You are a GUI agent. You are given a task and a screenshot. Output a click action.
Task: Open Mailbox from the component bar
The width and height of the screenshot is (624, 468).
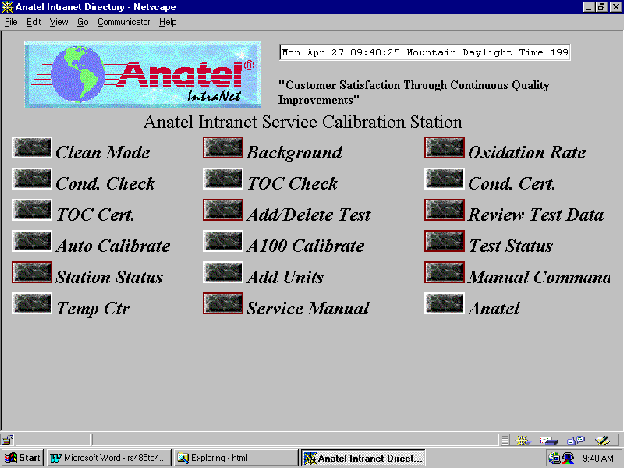coord(549,440)
